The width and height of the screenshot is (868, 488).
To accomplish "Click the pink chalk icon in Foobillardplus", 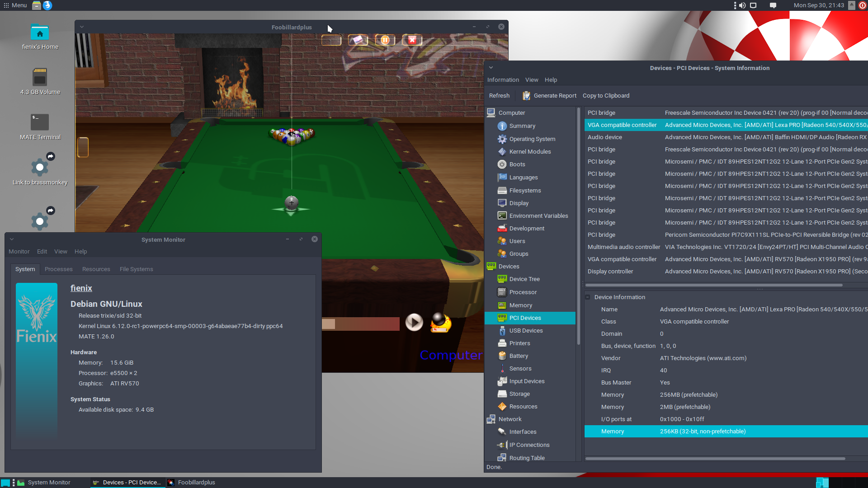I will (358, 40).
